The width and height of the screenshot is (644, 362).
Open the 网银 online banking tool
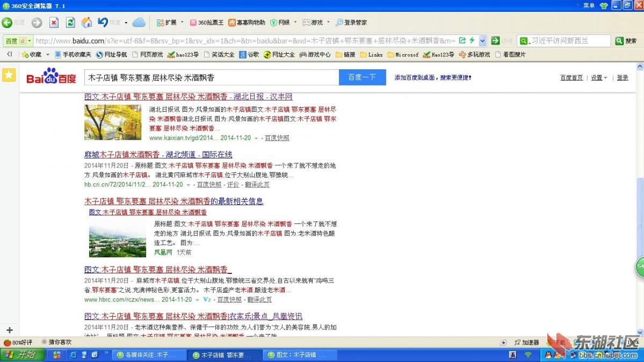coord(280,23)
